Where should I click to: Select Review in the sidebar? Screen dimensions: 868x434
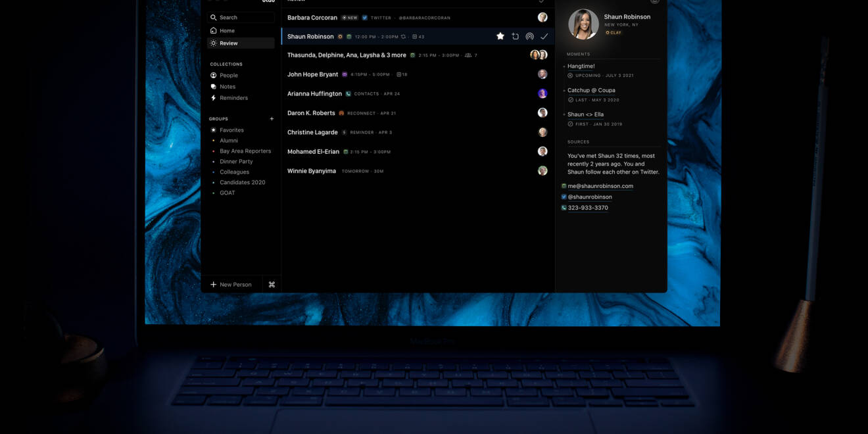click(x=229, y=43)
